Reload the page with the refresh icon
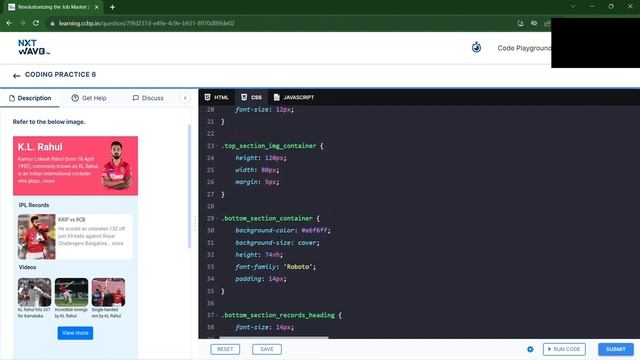The image size is (640, 360). tap(36, 23)
